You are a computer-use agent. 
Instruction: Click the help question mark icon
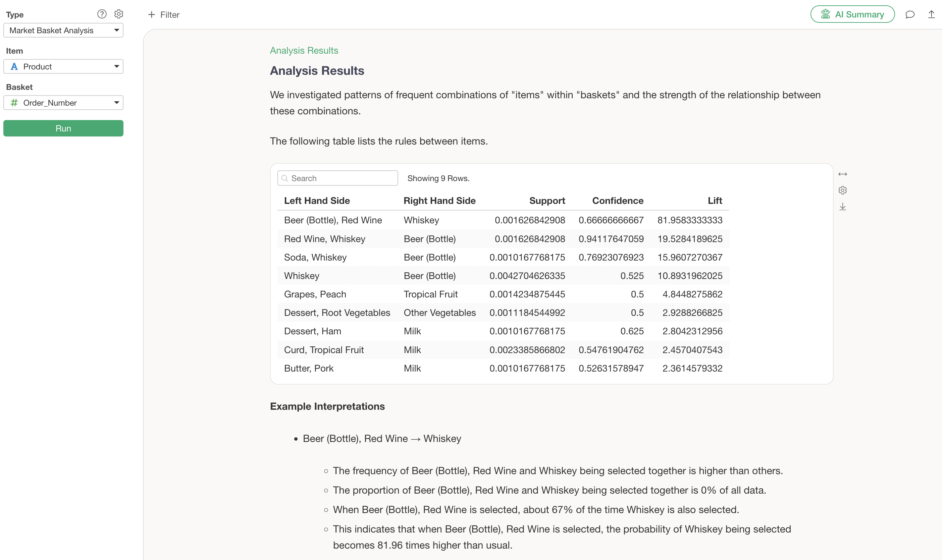[x=102, y=14]
